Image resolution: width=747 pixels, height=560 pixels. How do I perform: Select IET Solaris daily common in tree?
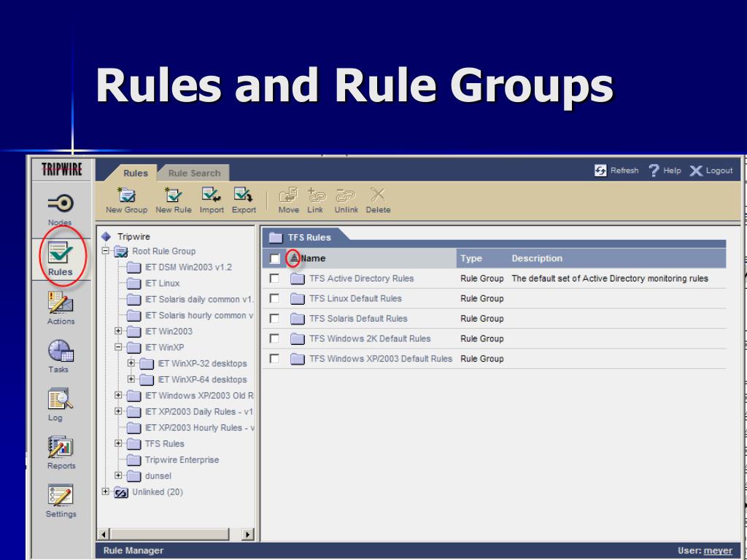click(199, 300)
